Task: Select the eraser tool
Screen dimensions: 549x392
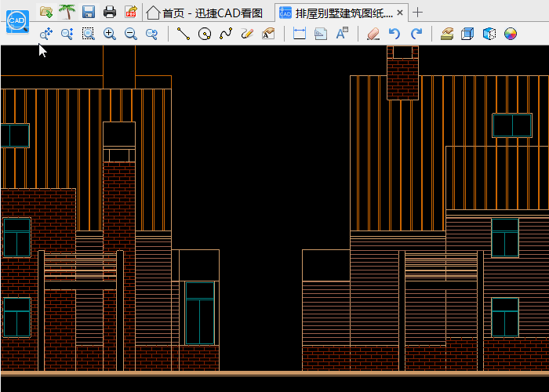Action: click(373, 34)
